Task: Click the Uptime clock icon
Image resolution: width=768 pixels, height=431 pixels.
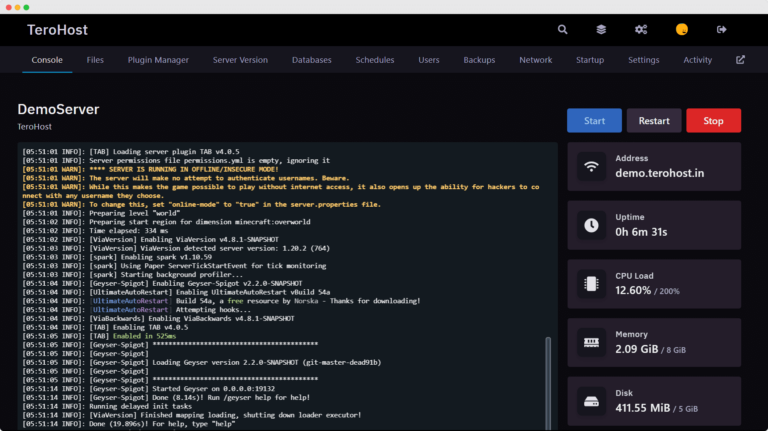Action: click(x=592, y=225)
